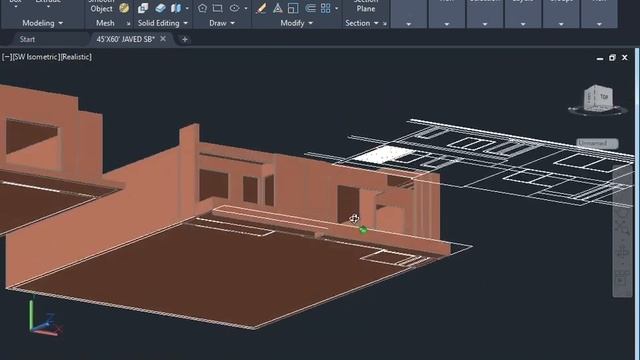Click the Smooth Object button label
Image resolution: width=640 pixels, height=360 pixels.
[101, 6]
